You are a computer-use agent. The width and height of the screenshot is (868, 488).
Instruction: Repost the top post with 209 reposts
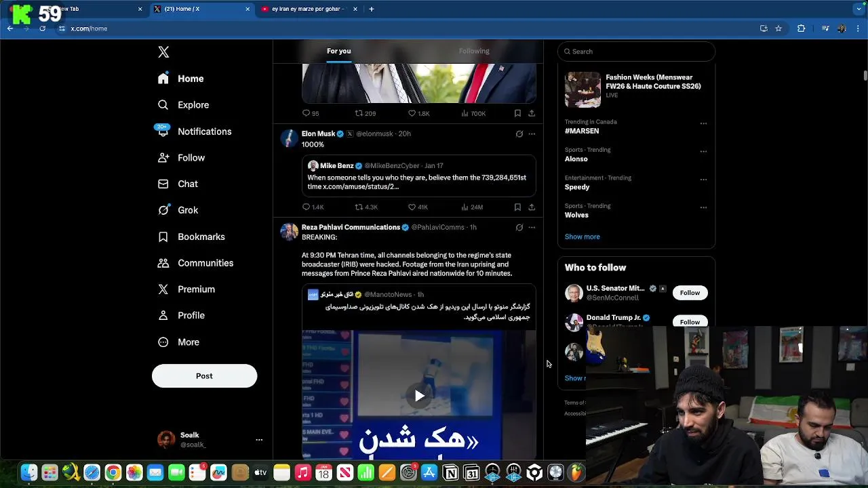[366, 114]
